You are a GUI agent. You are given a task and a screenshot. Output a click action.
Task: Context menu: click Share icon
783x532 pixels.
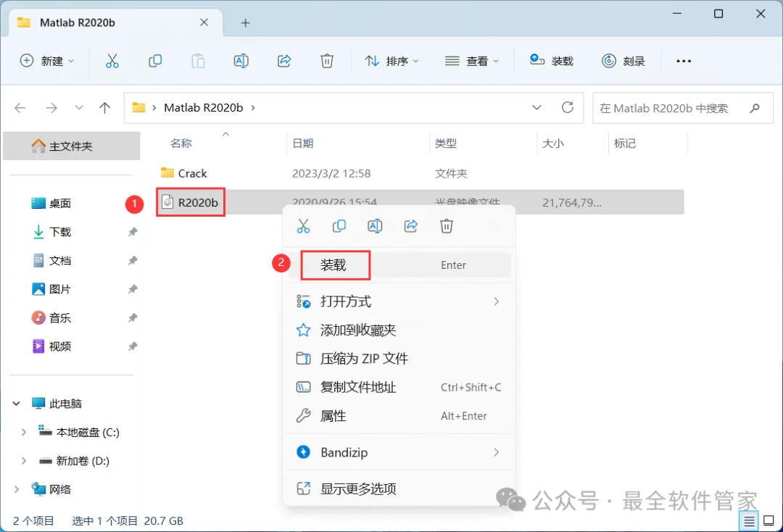[x=411, y=226]
